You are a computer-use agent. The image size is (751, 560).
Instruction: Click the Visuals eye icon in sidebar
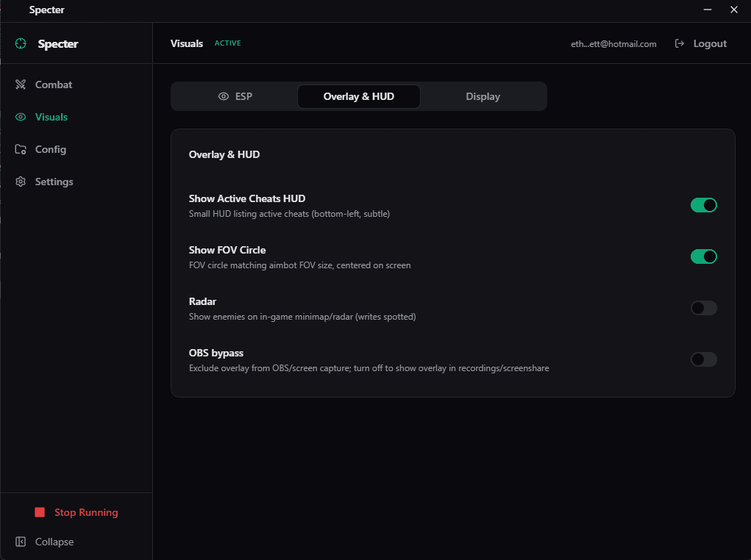click(x=20, y=117)
